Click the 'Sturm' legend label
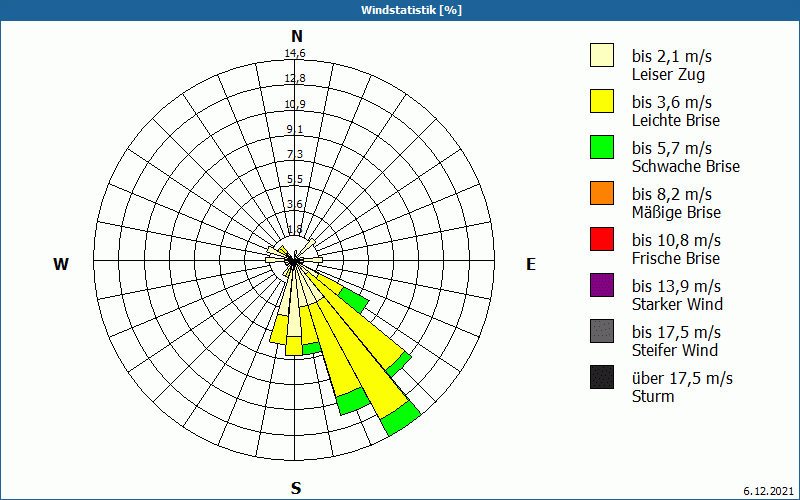Image resolution: width=800 pixels, height=500 pixels. tap(653, 396)
